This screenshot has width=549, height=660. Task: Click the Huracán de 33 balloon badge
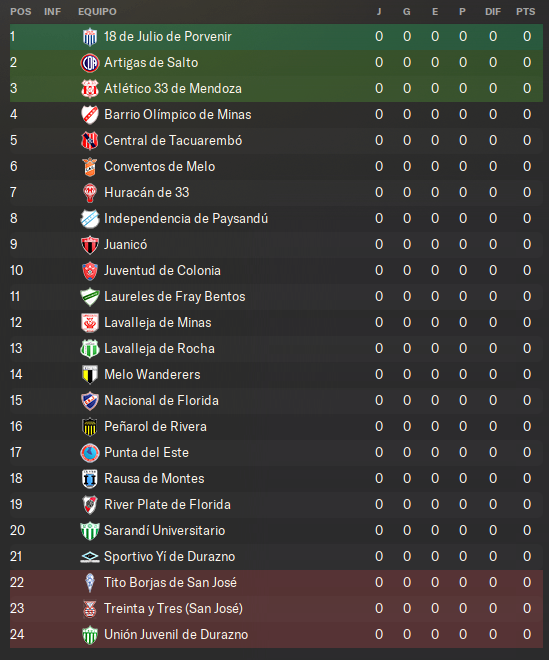(x=90, y=193)
